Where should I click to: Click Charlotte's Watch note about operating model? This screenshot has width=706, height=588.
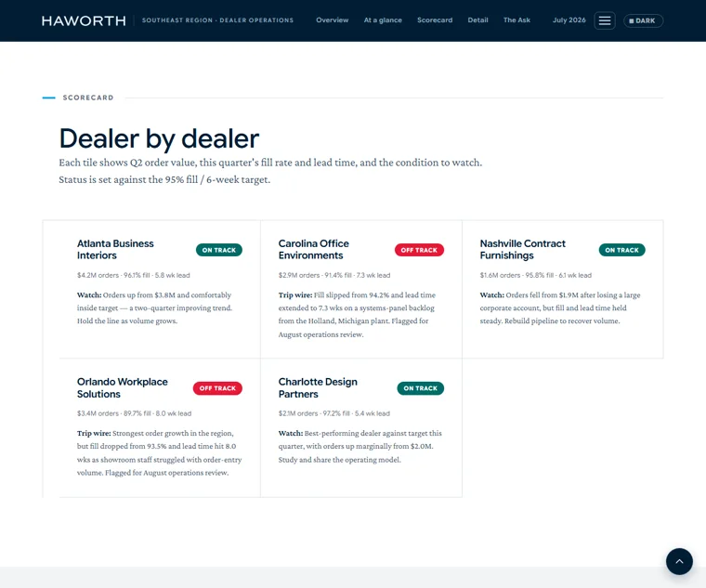tap(360, 446)
